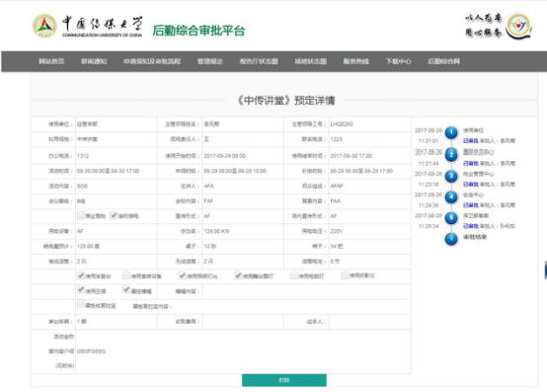Click the 总功率 value 128.00 KW
Image resolution: width=547 pixels, height=392 pixels.
pyautogui.click(x=216, y=231)
